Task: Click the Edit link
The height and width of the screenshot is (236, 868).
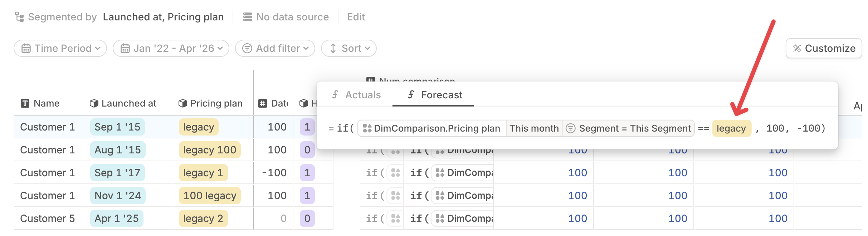Action: click(356, 17)
